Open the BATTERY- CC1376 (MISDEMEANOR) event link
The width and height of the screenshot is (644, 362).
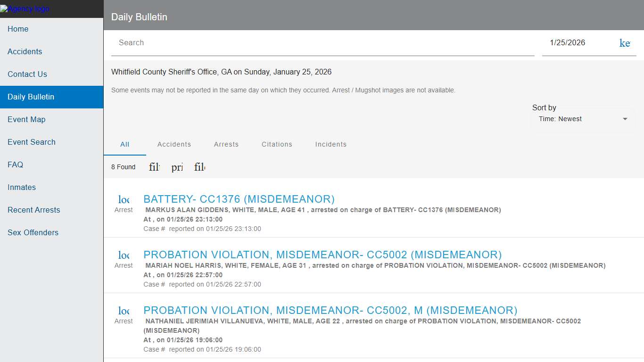(239, 199)
